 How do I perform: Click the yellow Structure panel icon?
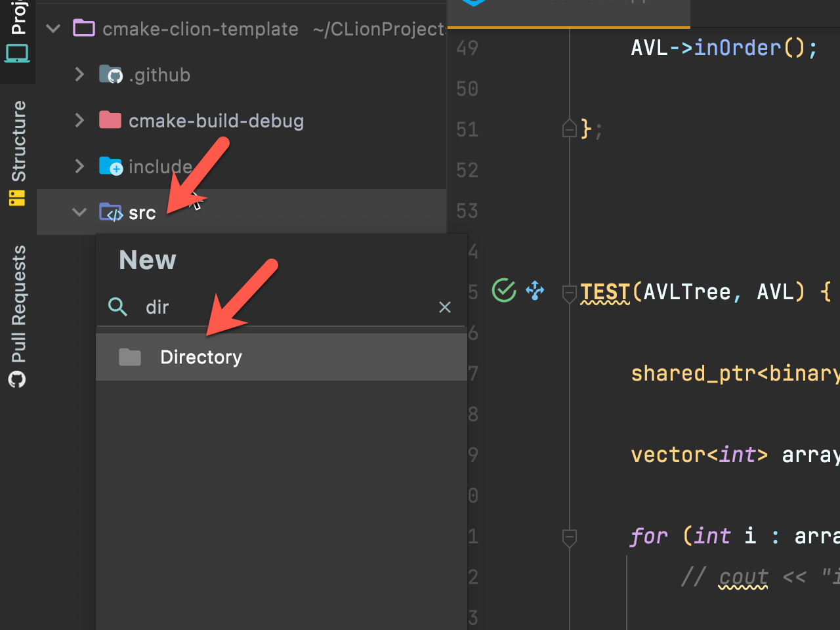(17, 198)
